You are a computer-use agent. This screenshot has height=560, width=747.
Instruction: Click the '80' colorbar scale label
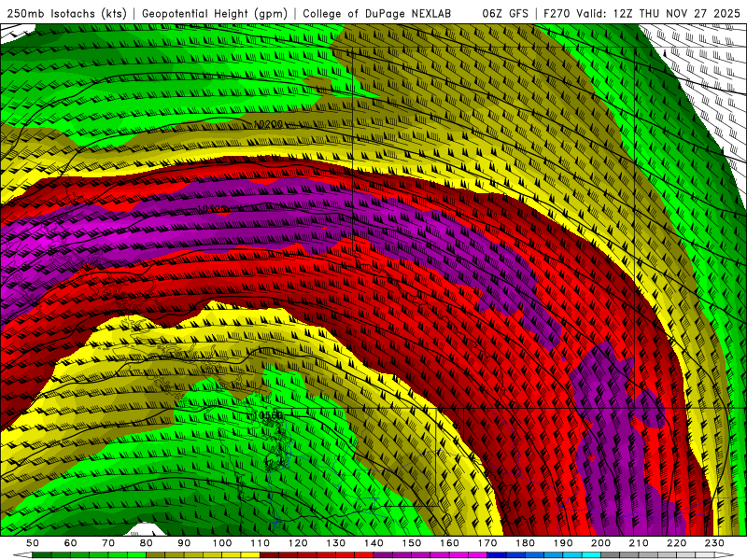tap(146, 543)
